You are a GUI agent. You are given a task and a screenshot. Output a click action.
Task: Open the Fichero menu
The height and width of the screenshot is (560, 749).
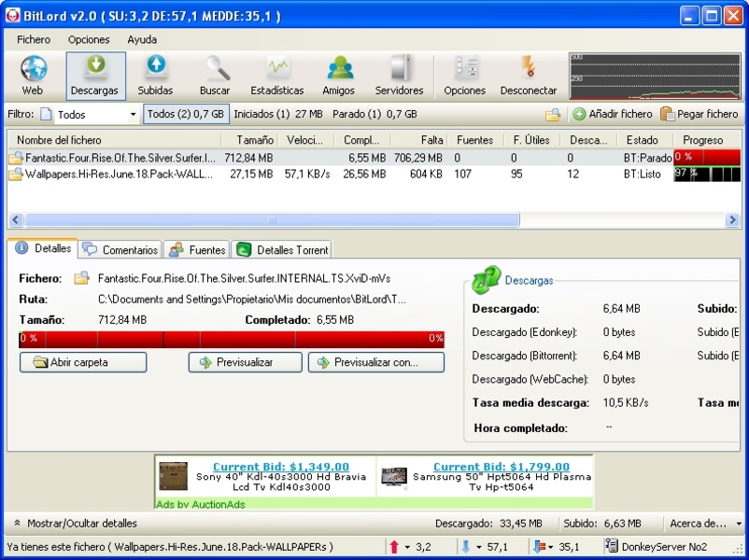tap(34, 39)
